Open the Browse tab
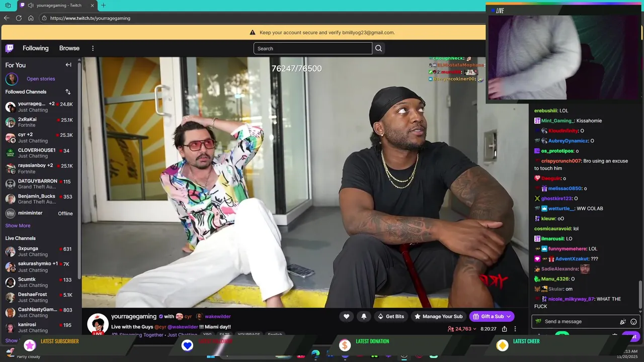This screenshot has height=362, width=644. tap(69, 48)
